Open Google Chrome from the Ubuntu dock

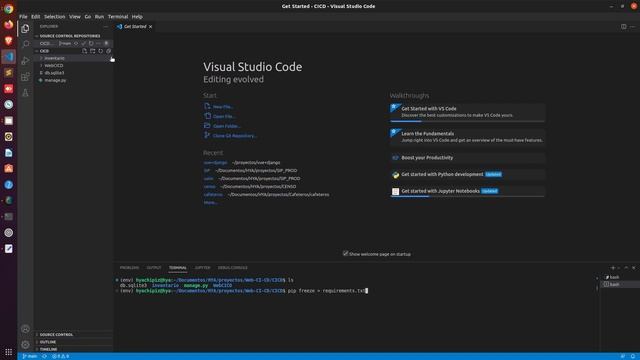(x=9, y=9)
